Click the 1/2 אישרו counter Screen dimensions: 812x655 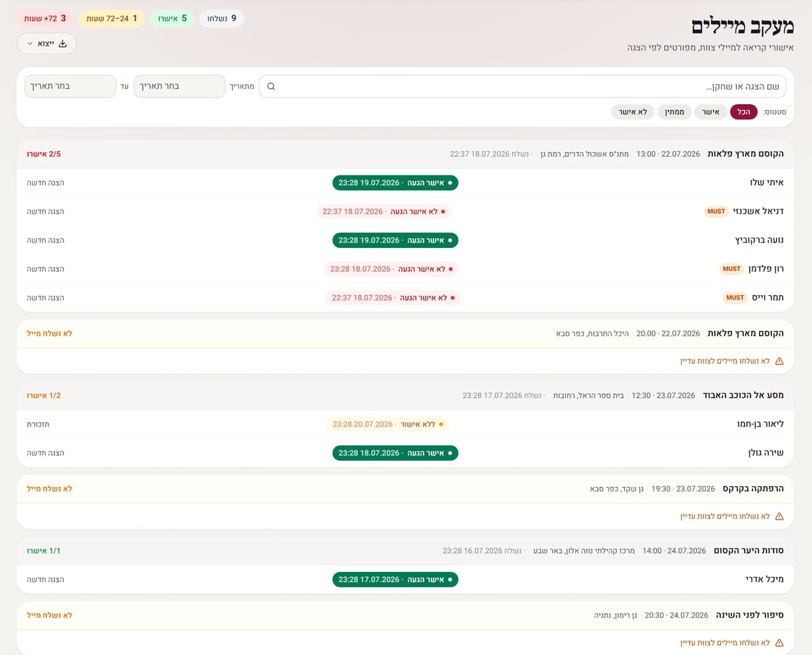pyautogui.click(x=44, y=396)
